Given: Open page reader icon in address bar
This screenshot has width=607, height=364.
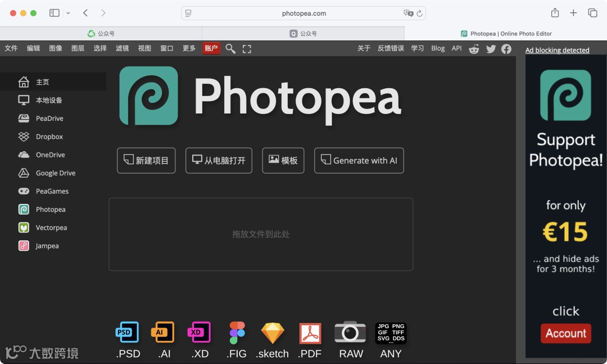Looking at the screenshot, I should [188, 13].
